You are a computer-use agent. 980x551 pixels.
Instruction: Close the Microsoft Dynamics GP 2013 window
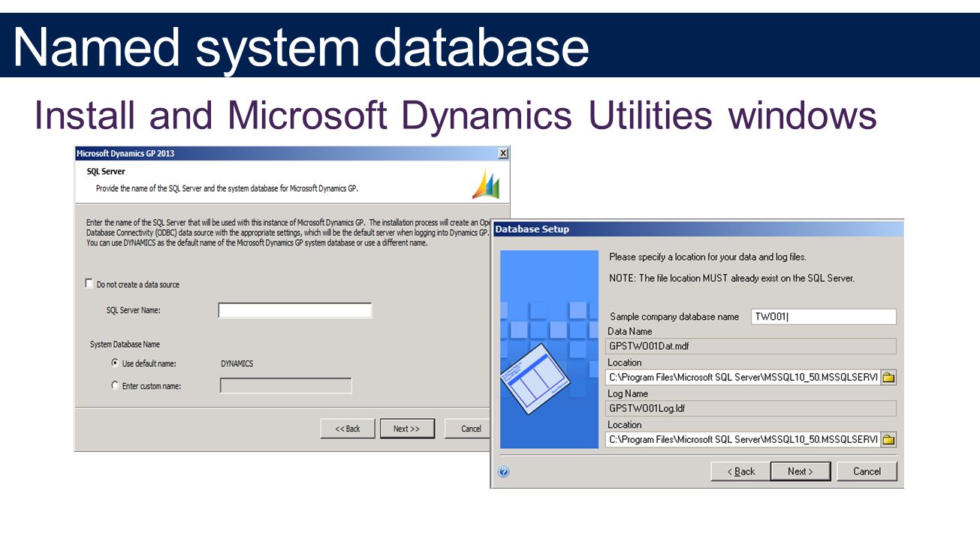click(x=503, y=153)
